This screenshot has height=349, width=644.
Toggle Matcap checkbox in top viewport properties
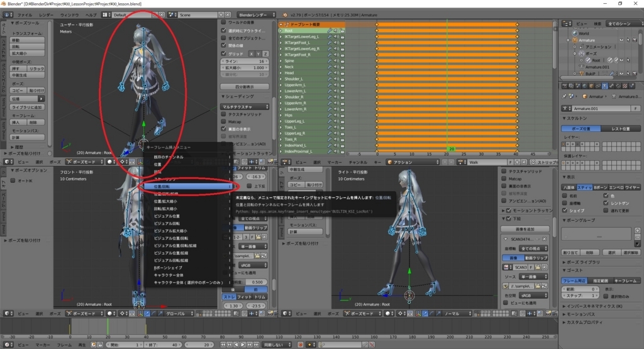(224, 121)
